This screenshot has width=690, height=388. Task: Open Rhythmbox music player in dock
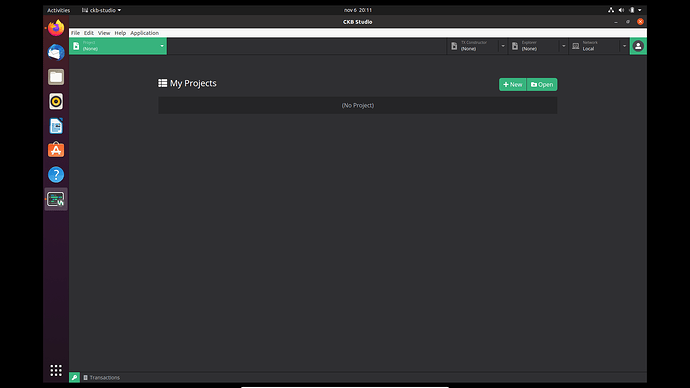coord(56,102)
